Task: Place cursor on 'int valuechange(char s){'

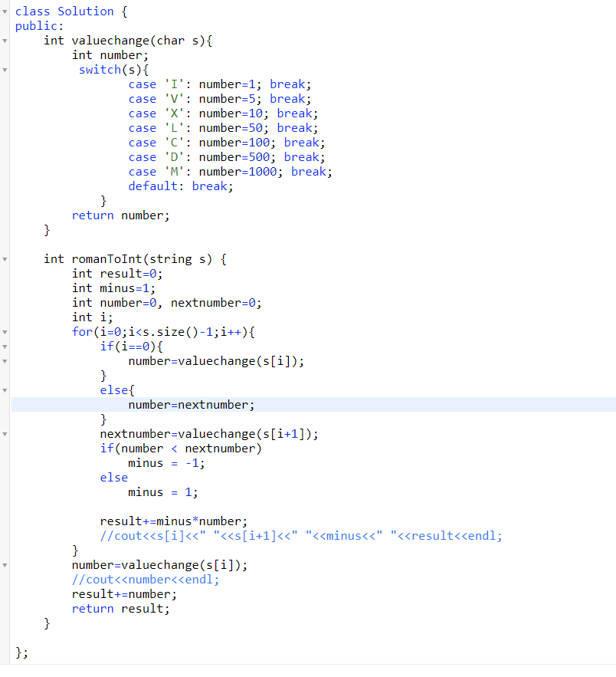Action: pyautogui.click(x=128, y=41)
